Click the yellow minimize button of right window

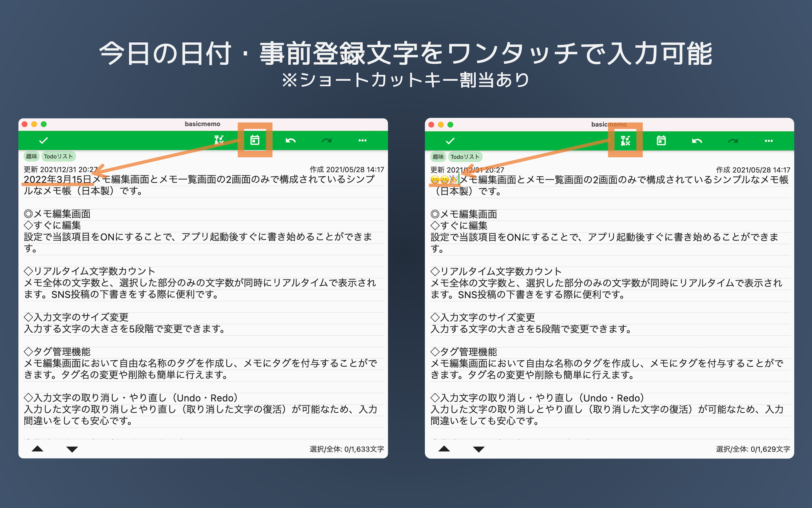[441, 125]
